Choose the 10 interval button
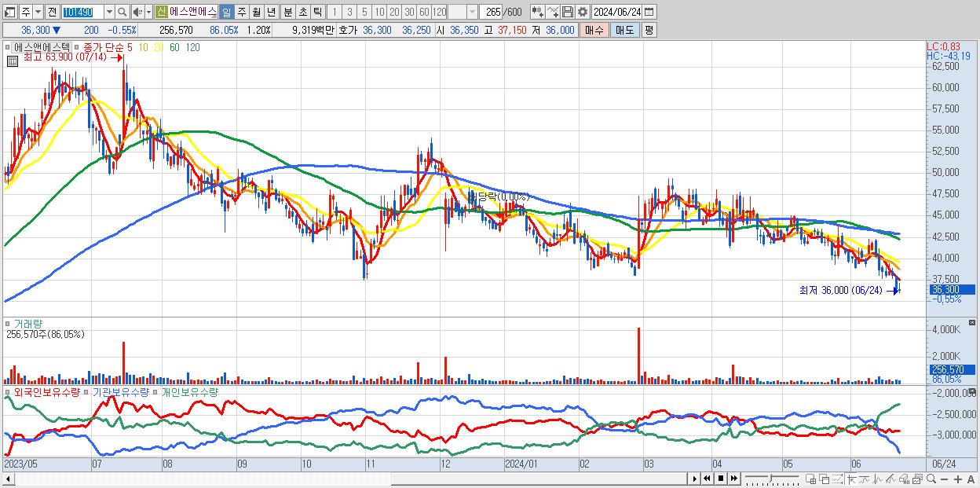The image size is (980, 488). (379, 13)
